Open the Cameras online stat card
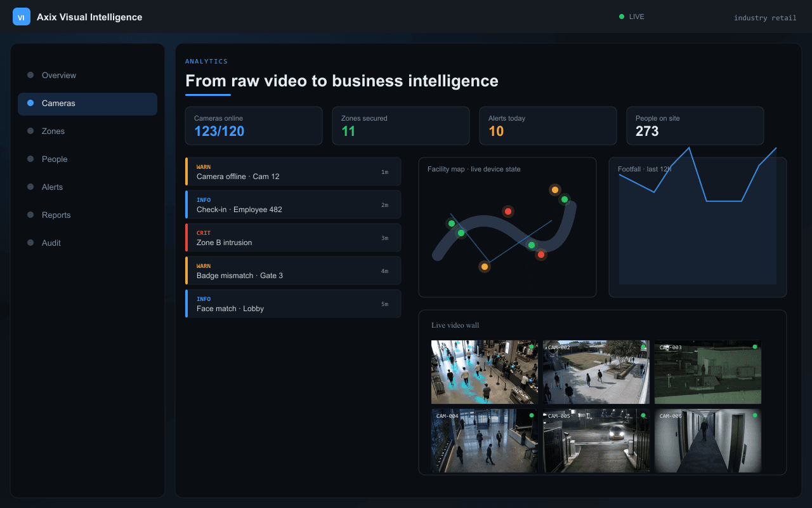Viewport: 812px width, 508px height. click(254, 126)
